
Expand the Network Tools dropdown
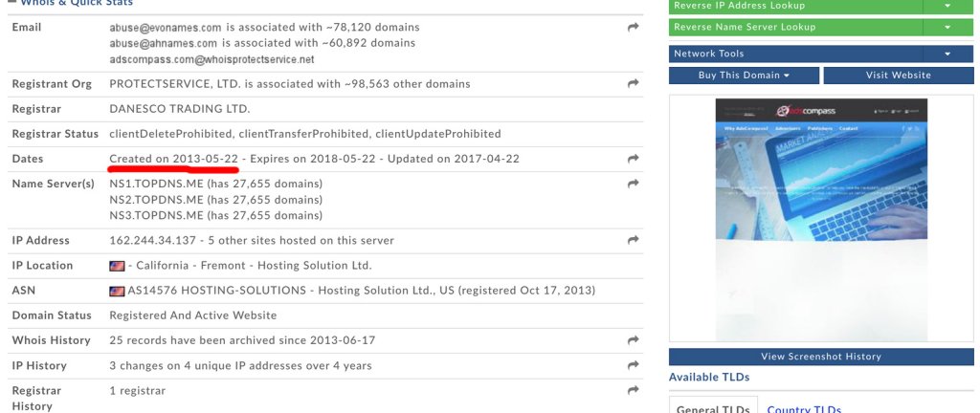click(x=947, y=54)
